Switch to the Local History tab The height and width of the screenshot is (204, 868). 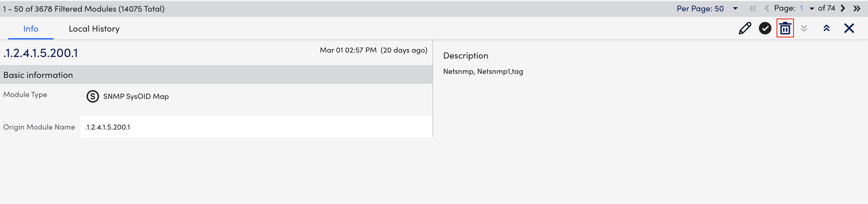(94, 29)
